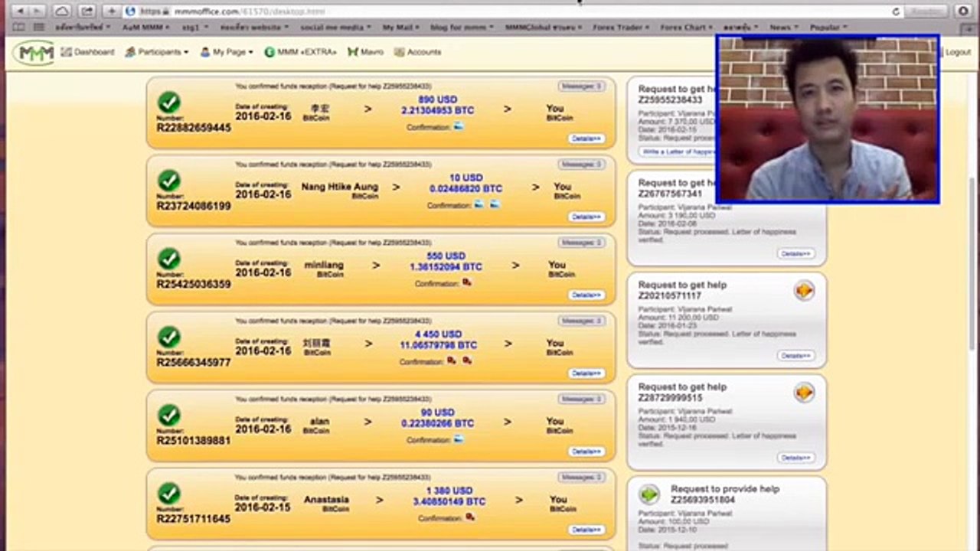Open the News bookmarks folder

point(784,28)
